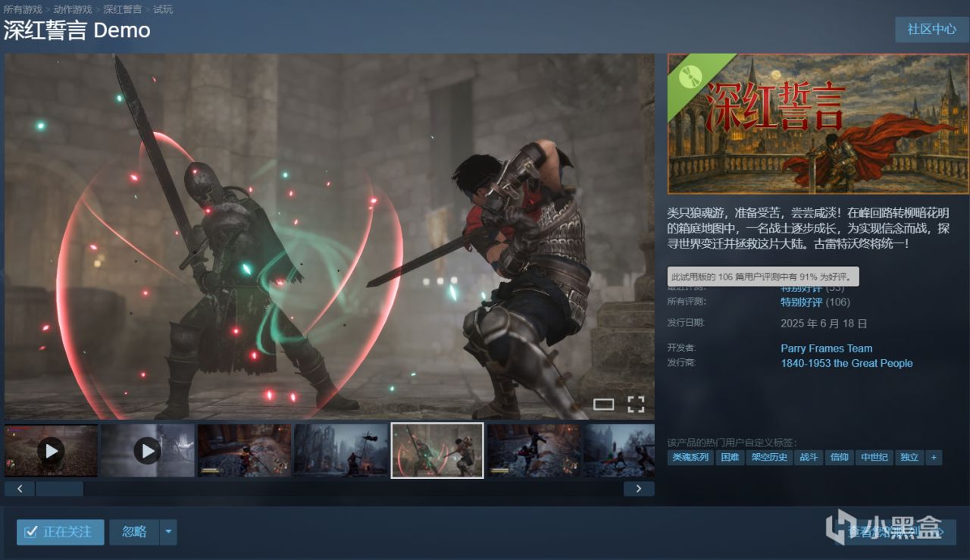The image size is (970, 560).
Task: Click the + button to add tags
Action: [934, 458]
